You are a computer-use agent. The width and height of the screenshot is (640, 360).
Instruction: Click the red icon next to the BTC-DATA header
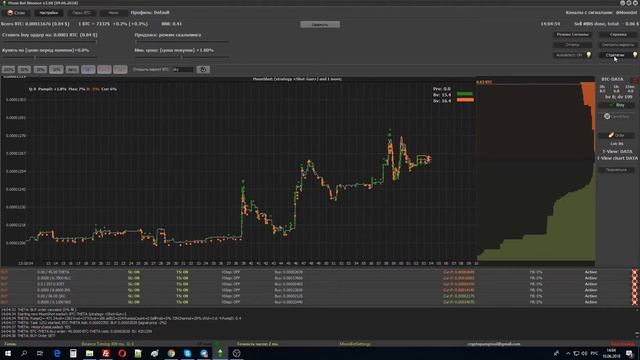point(633,80)
